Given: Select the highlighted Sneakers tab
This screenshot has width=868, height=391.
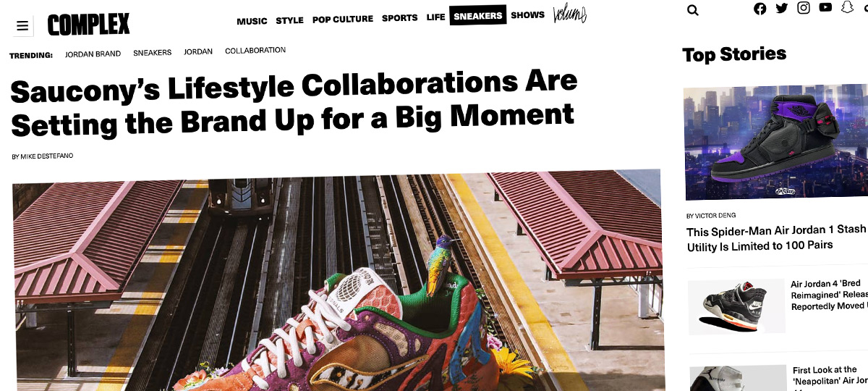Looking at the screenshot, I should click(477, 16).
